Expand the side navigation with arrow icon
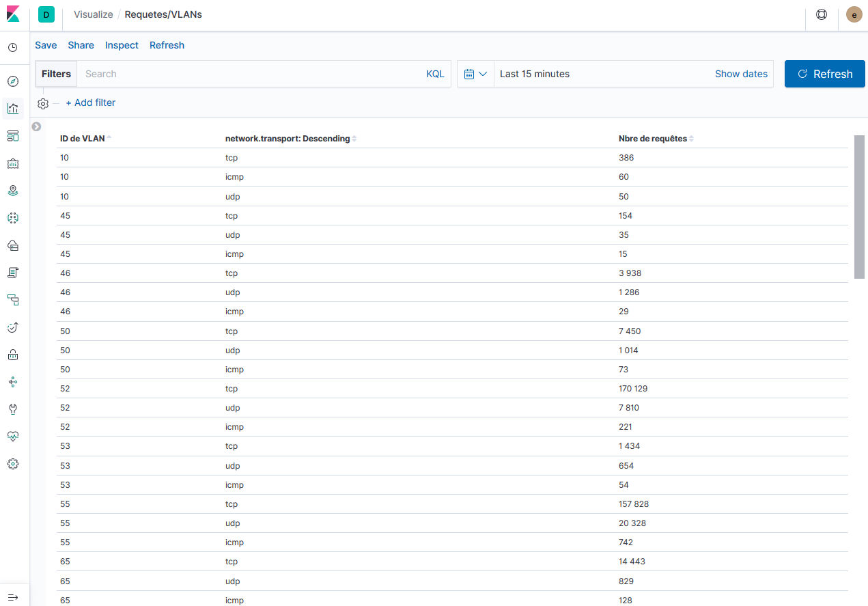The image size is (868, 606). (x=13, y=597)
